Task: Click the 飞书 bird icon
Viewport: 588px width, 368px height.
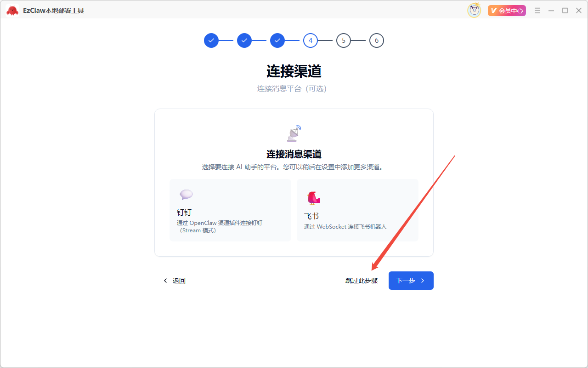Action: [313, 197]
